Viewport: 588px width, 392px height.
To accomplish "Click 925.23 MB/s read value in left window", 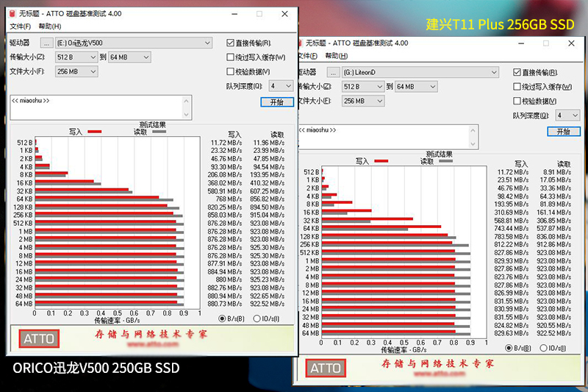I will tap(267, 279).
